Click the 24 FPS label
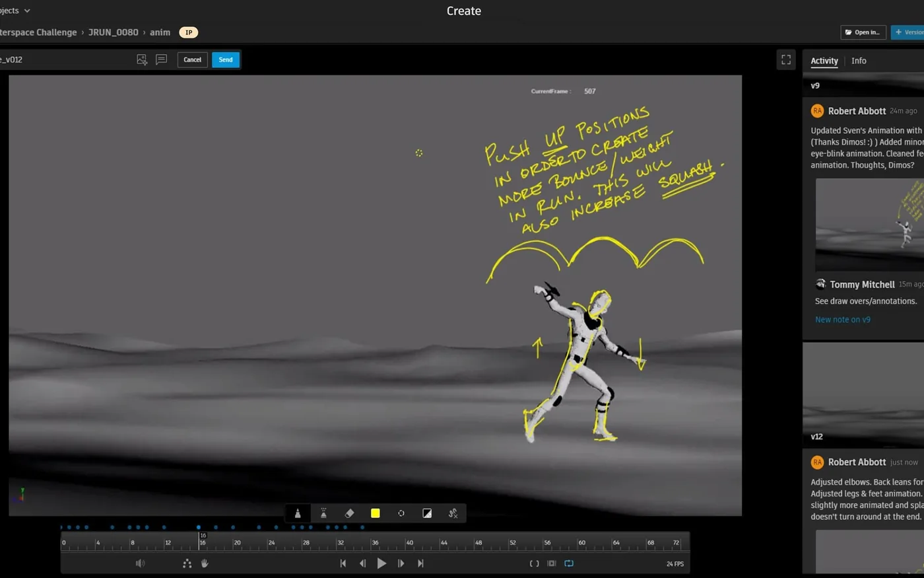This screenshot has width=924, height=578. pyautogui.click(x=675, y=564)
